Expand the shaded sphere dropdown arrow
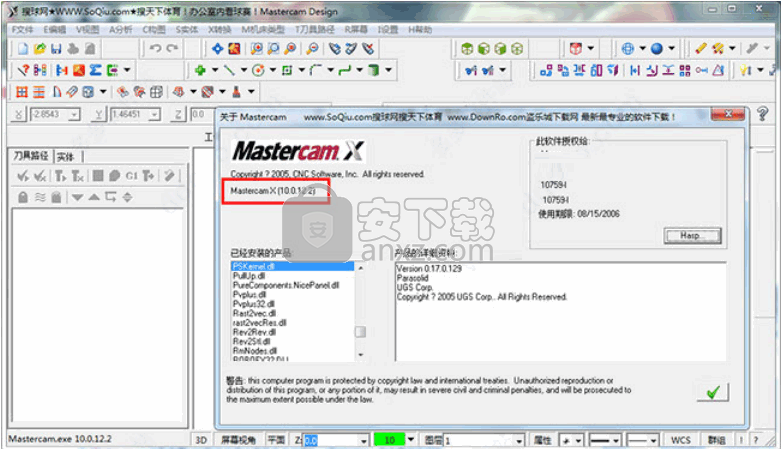 (x=671, y=48)
